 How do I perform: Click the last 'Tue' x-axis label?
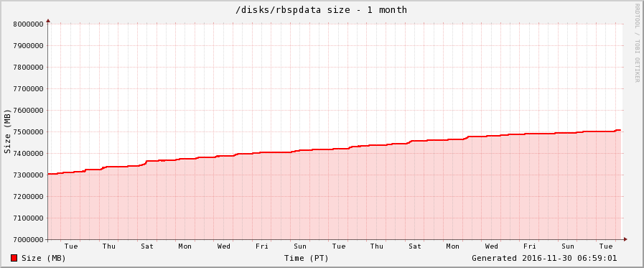click(606, 246)
